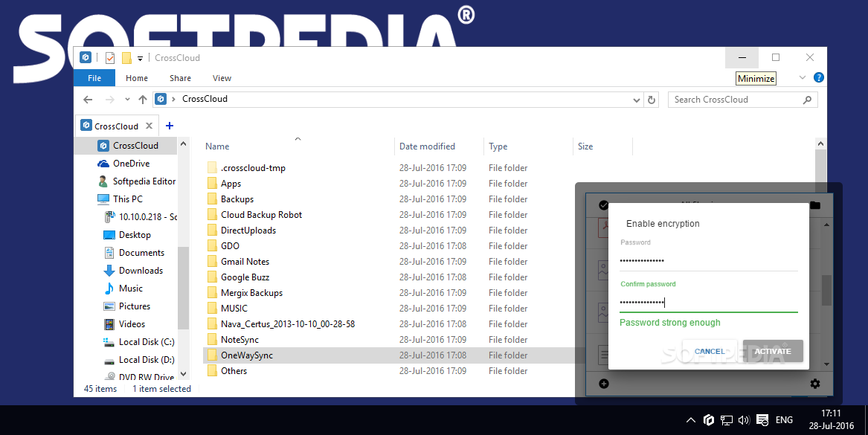The image size is (868, 435).
Task: Sort by the Name column header
Action: (x=217, y=146)
